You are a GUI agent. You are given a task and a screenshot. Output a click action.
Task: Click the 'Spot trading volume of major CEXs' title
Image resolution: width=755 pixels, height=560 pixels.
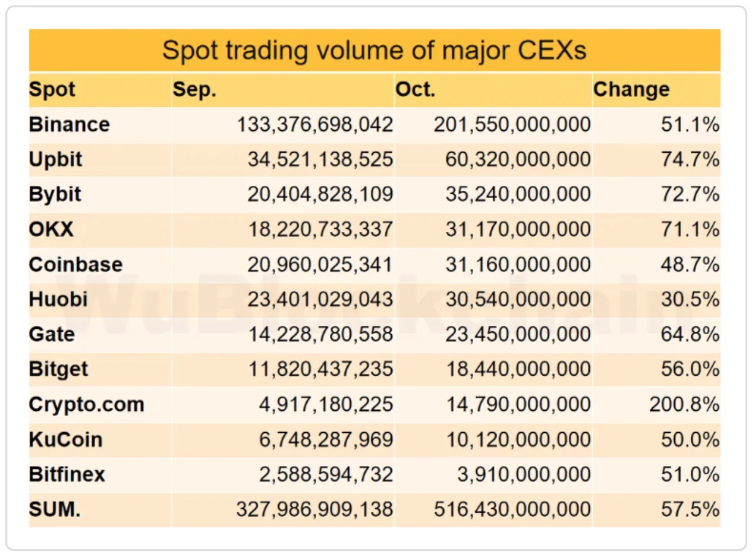click(375, 51)
